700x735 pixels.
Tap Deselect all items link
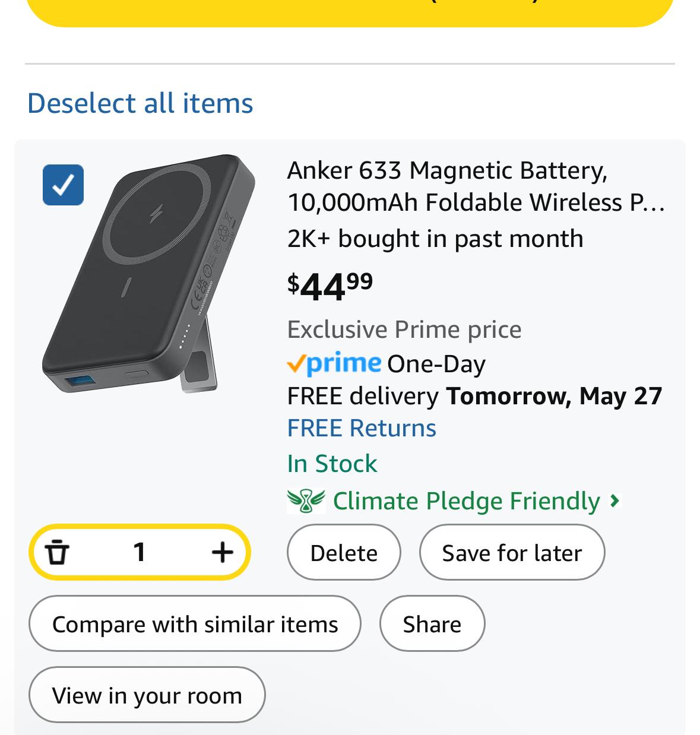coord(140,103)
